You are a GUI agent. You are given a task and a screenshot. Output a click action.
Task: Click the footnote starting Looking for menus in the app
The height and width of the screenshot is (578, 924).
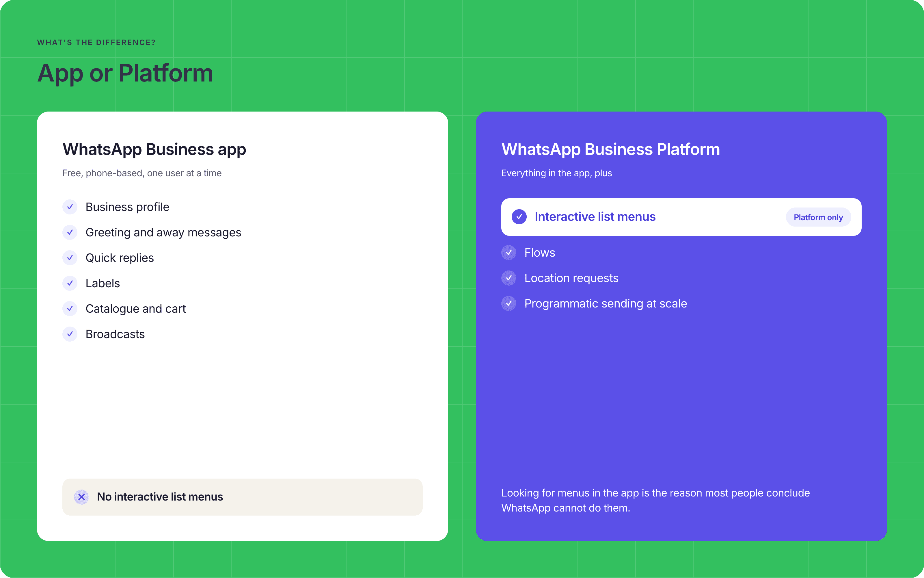point(655,500)
